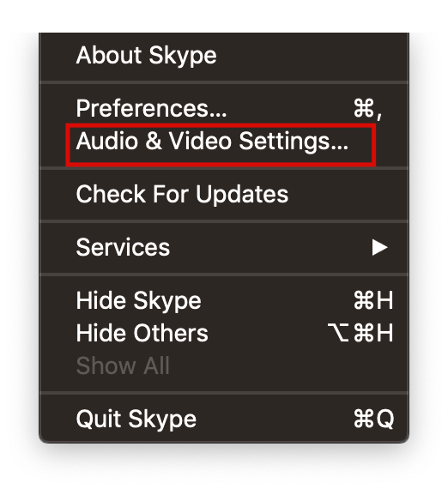
Task: Click the command symbol in the Preferences row
Action: [x=364, y=108]
